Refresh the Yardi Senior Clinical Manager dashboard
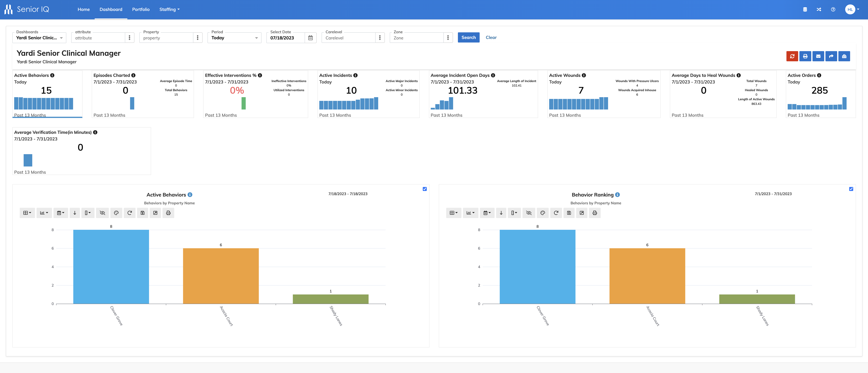 tap(792, 56)
